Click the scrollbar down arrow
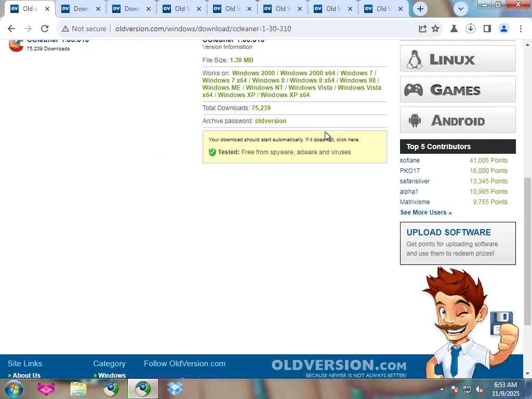This screenshot has height=399, width=532. click(x=528, y=374)
